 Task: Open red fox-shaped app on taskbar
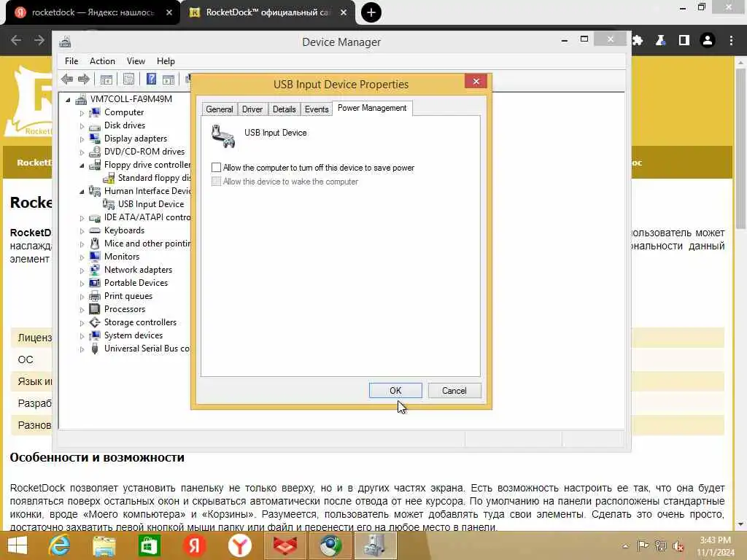(x=285, y=545)
